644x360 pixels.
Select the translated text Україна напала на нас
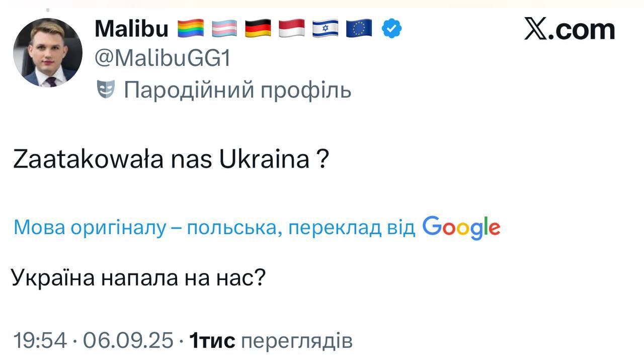pos(138,277)
